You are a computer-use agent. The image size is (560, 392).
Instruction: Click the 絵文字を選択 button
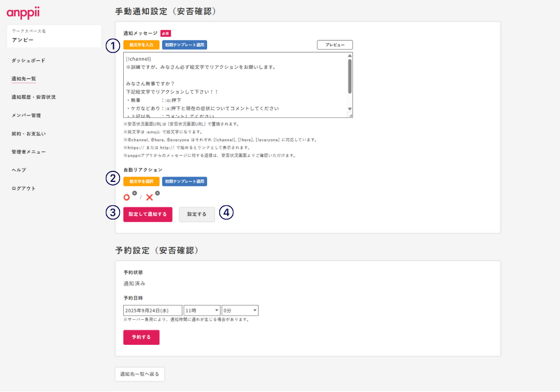pos(141,181)
